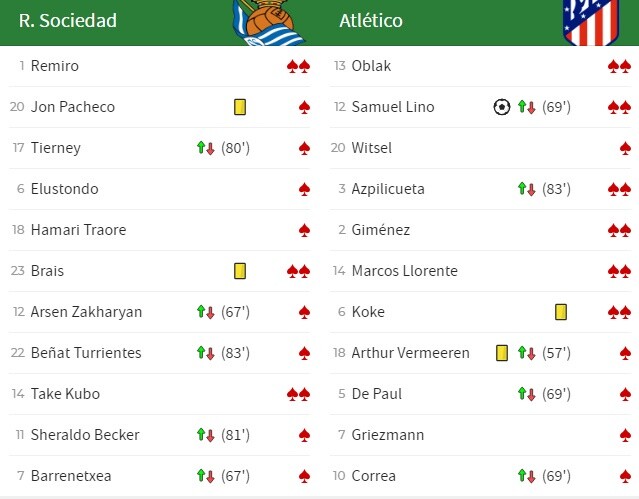This screenshot has height=499, width=639.
Task: Click the Atlético Madrid club crest
Action: pyautogui.click(x=591, y=22)
